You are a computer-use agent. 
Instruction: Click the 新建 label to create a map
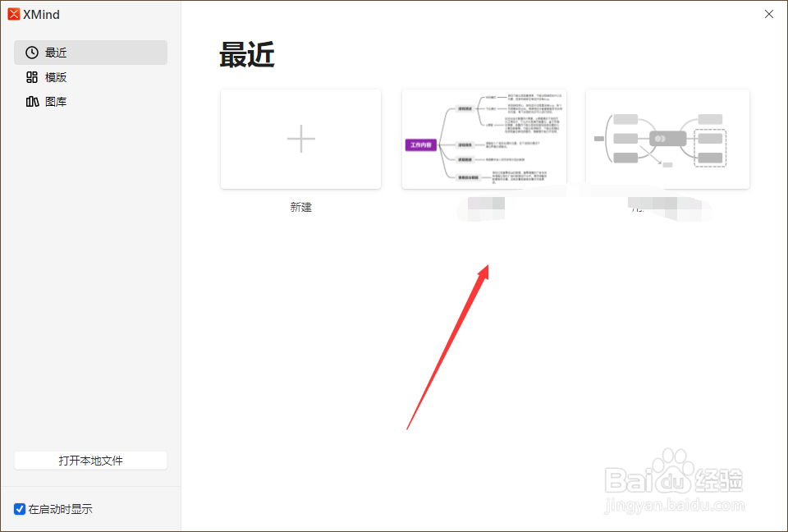point(300,206)
